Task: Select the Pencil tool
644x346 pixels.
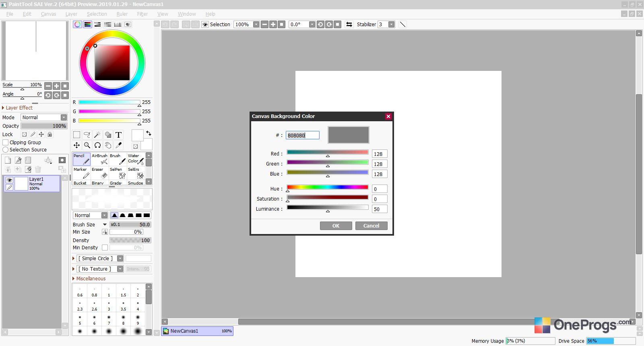Action: 81,159
